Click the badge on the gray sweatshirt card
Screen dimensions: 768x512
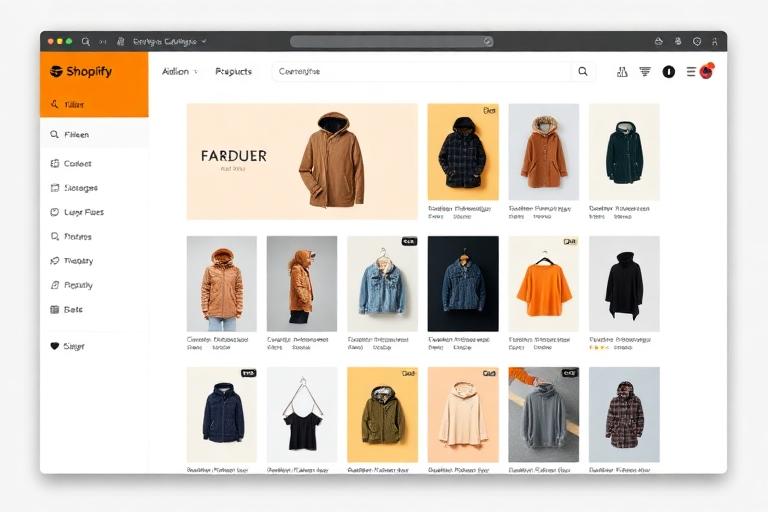click(x=569, y=373)
